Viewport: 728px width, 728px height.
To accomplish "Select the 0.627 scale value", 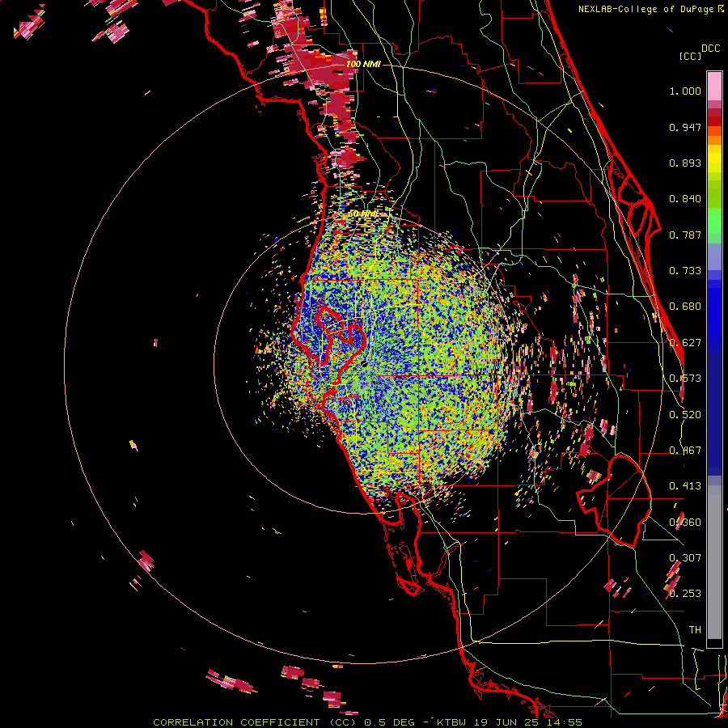I will point(685,343).
